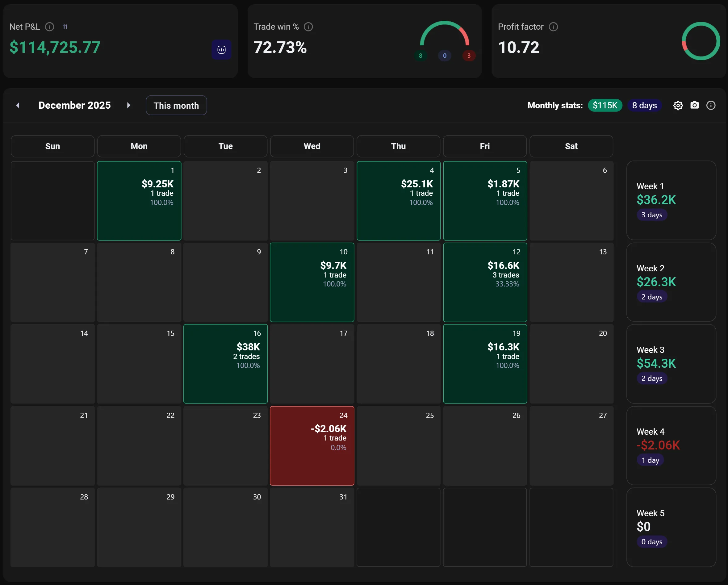Select the Week 1 summary card

coord(671,201)
